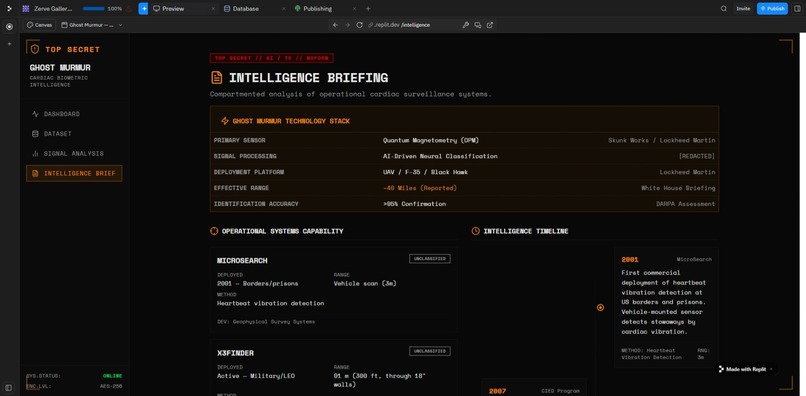Screen dimensions: 806x396
Task: Click the Canvas button
Action: (x=40, y=25)
